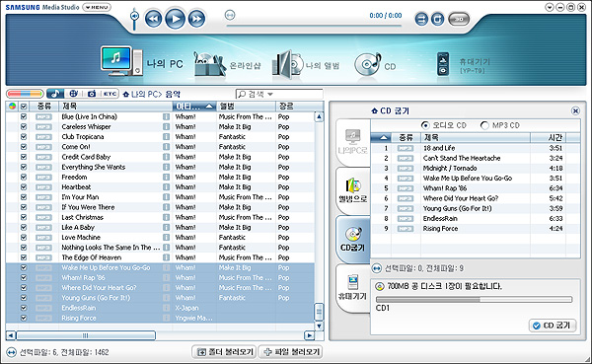Click the 3D sound effect button
The image size is (592, 364).
point(459,19)
